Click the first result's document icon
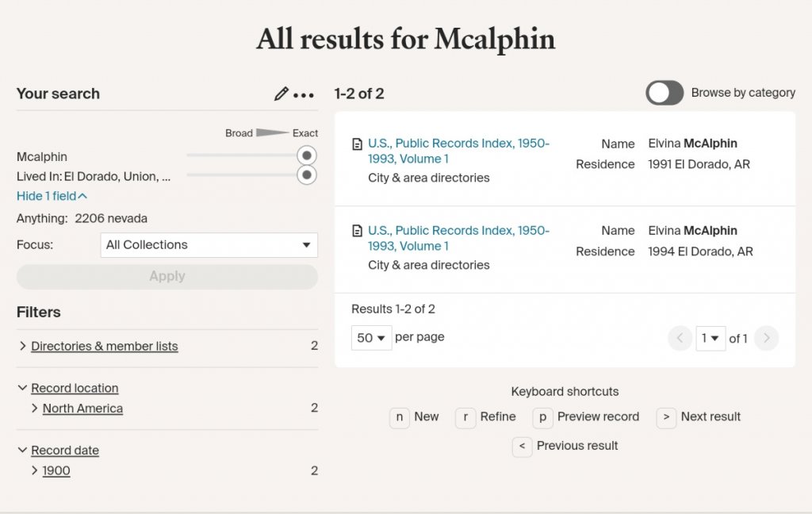The image size is (812, 514). pyautogui.click(x=357, y=144)
